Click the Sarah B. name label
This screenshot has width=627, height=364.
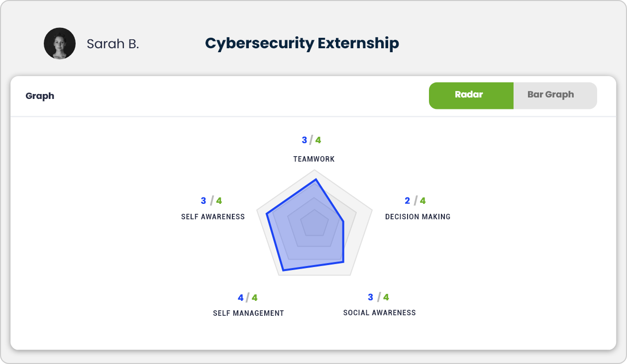tap(113, 44)
